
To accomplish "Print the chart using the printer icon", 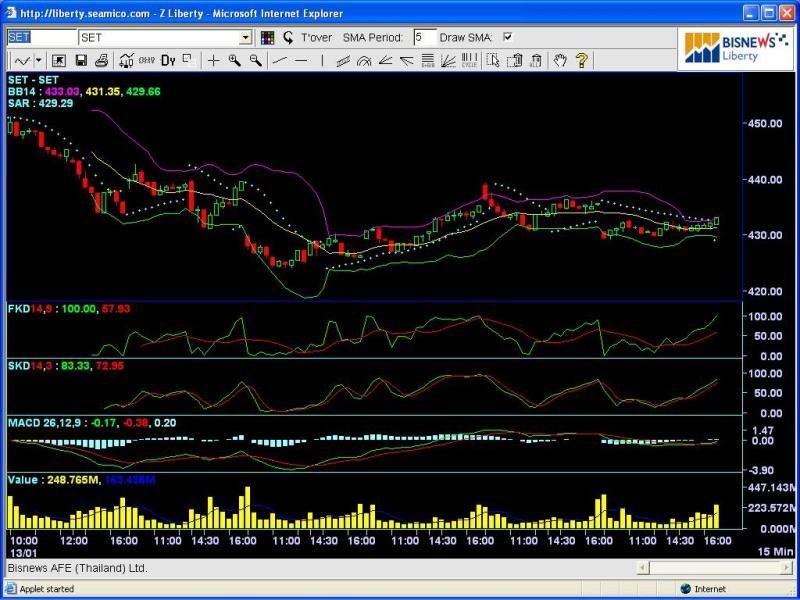I will pyautogui.click(x=102, y=61).
